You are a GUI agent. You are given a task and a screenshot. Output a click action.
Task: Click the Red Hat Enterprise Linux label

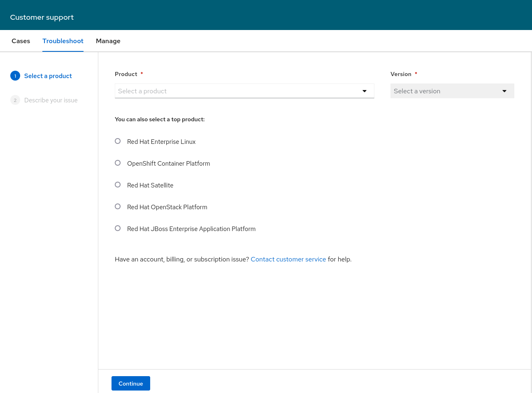pos(161,142)
